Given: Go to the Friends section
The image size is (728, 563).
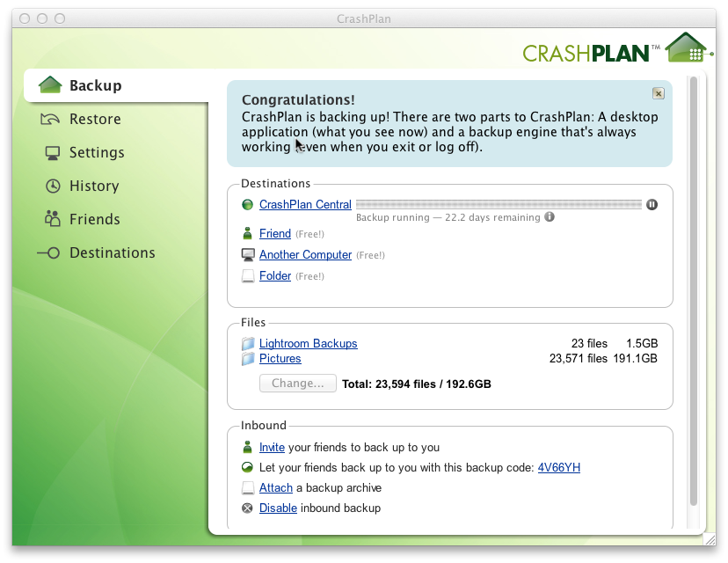Looking at the screenshot, I should pyautogui.click(x=94, y=219).
